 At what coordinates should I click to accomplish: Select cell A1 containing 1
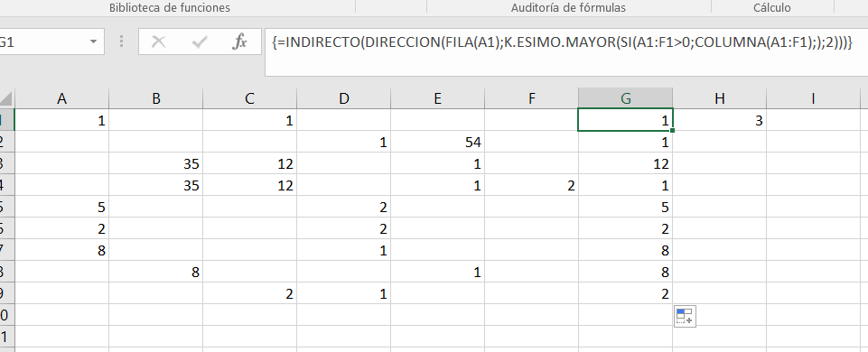62,120
